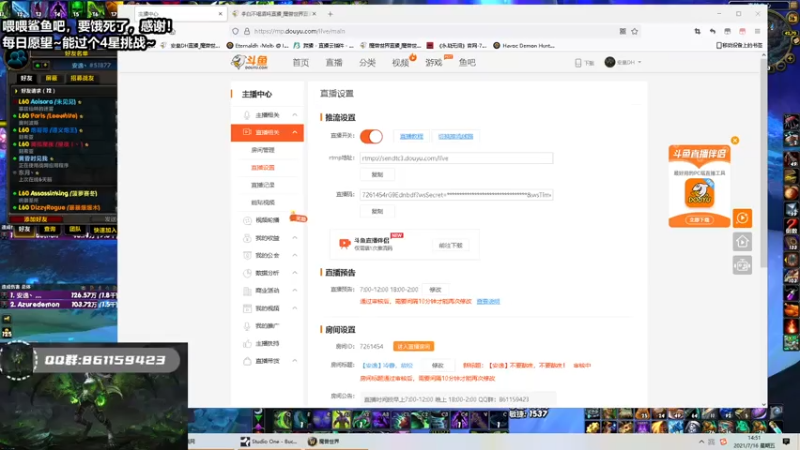Bookmark this page with the star icon

(635, 31)
